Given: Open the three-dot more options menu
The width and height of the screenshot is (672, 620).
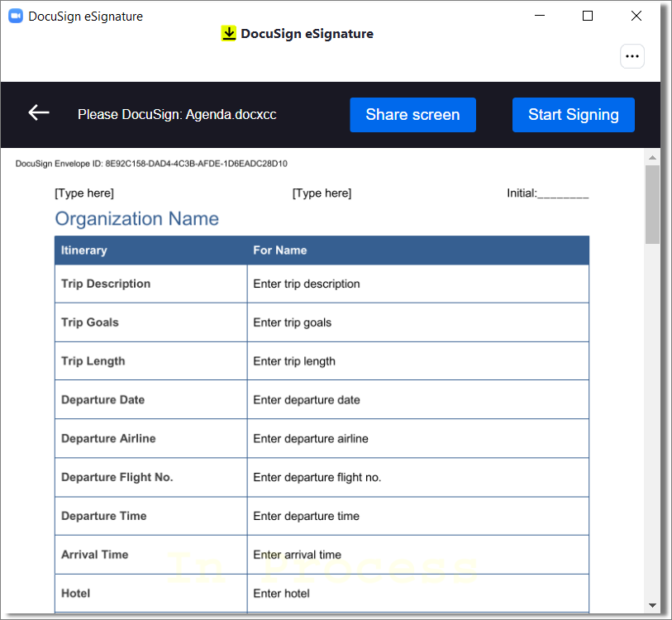Looking at the screenshot, I should 632,56.
